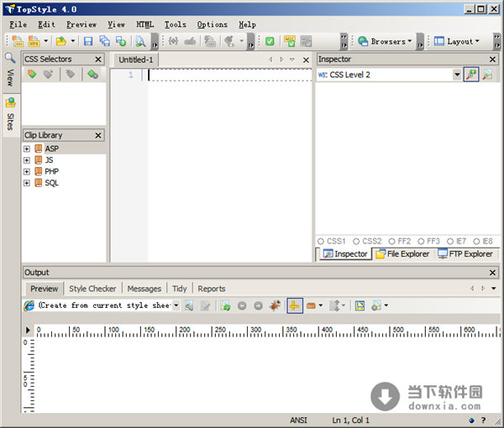This screenshot has width=504, height=428.
Task: Select the CSS1 radio button
Action: point(321,241)
